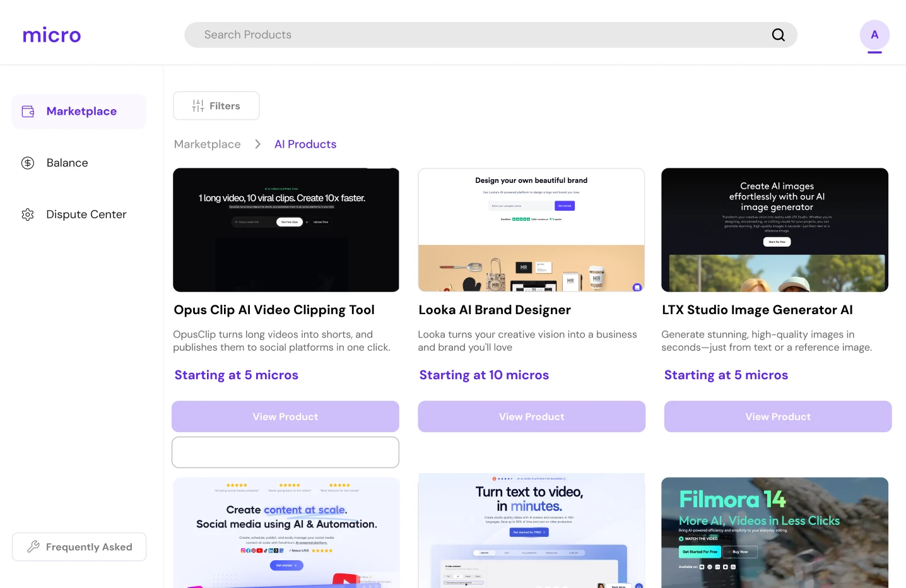The height and width of the screenshot is (588, 906).
Task: View Product for Looka AI Brand Designer
Action: coord(531,416)
